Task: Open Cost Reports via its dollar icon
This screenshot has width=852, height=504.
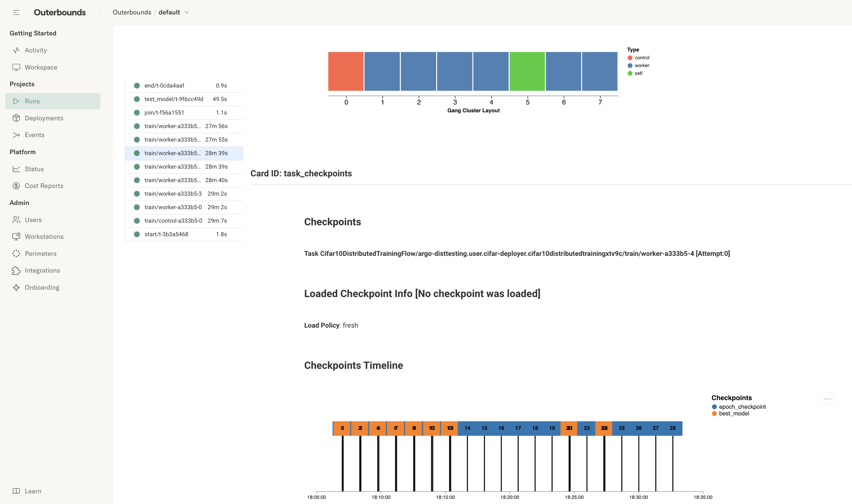Action: point(16,186)
